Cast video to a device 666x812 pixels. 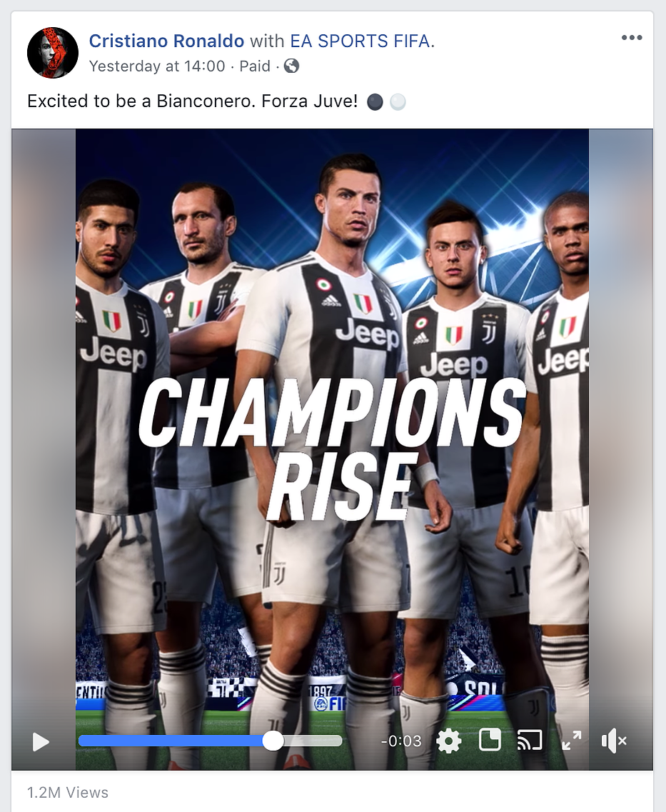[530, 741]
